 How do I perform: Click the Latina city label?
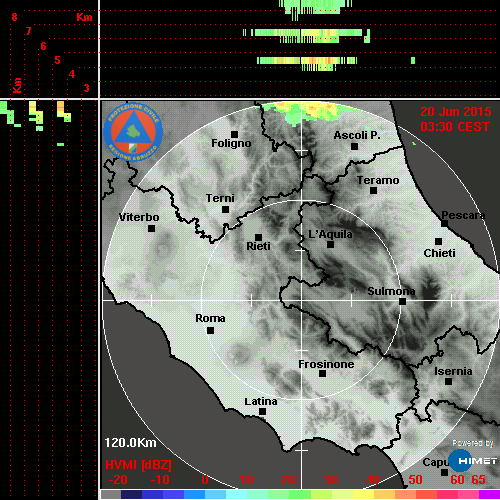pyautogui.click(x=261, y=401)
